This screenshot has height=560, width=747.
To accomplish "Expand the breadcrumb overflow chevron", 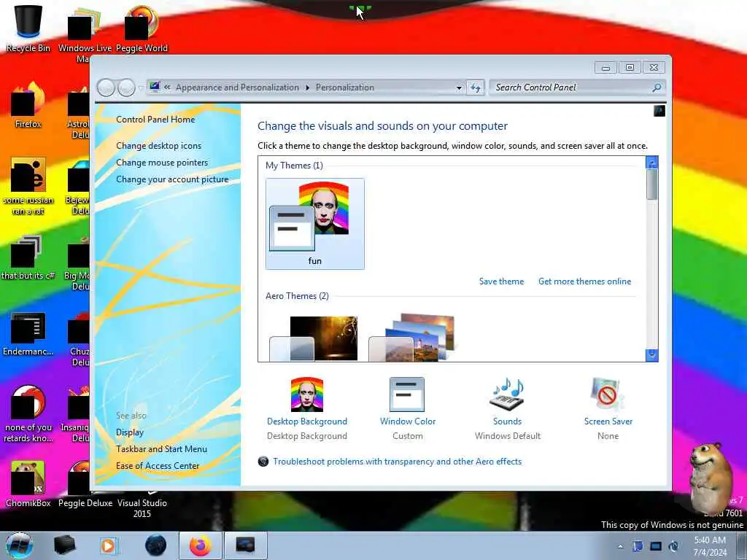I will (167, 87).
